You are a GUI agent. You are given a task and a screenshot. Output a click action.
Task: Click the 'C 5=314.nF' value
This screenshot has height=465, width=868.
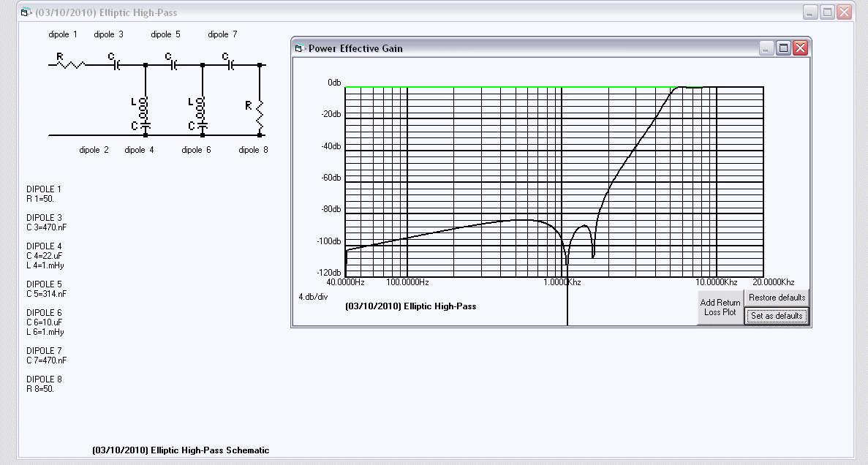tap(47, 294)
